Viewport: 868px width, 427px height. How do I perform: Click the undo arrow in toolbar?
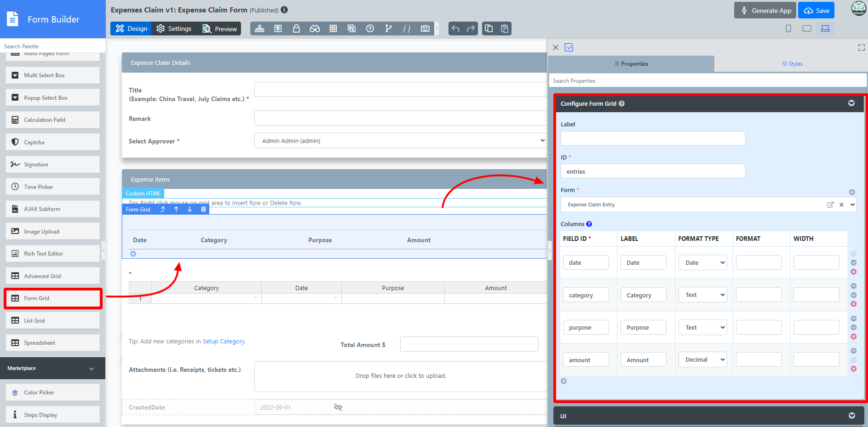pos(455,28)
